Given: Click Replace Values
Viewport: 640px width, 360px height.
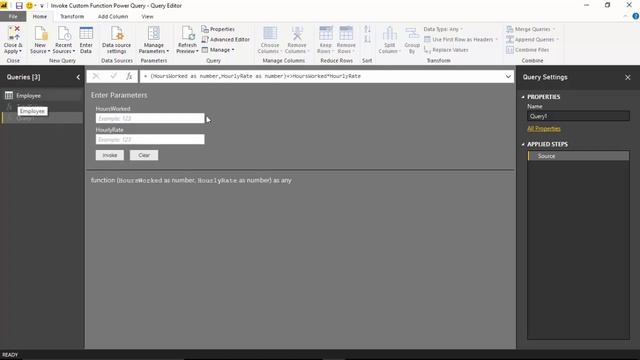Looking at the screenshot, I should [446, 50].
